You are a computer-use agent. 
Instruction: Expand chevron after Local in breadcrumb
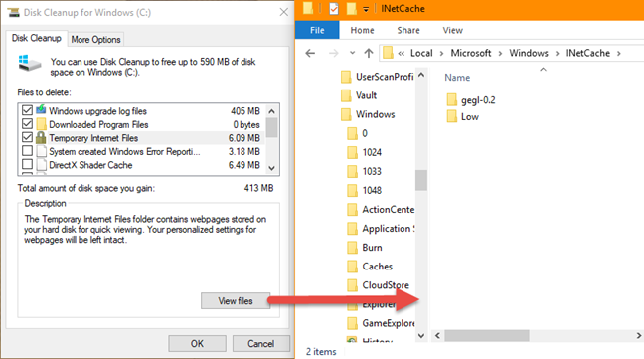pyautogui.click(x=441, y=53)
